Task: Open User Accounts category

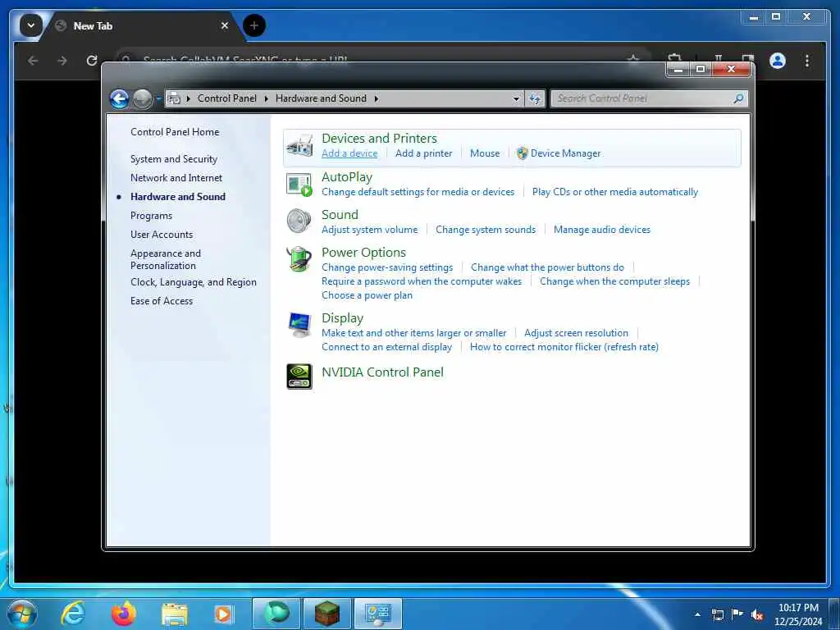Action: tap(162, 234)
